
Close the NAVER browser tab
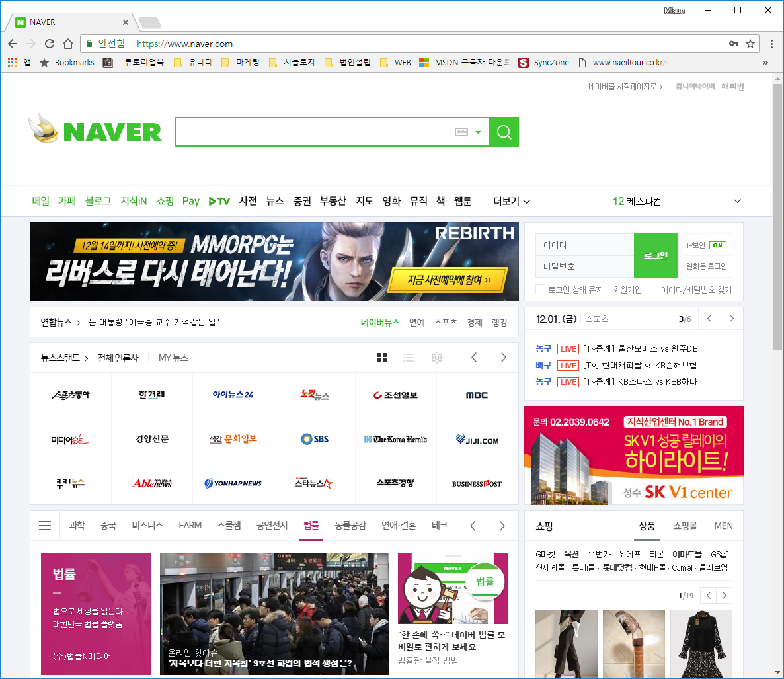[x=126, y=22]
